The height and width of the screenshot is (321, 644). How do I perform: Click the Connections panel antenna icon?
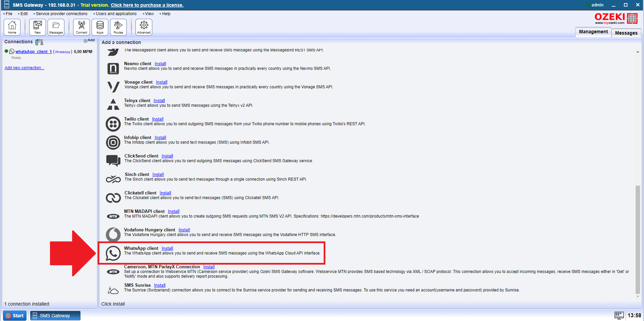click(39, 42)
